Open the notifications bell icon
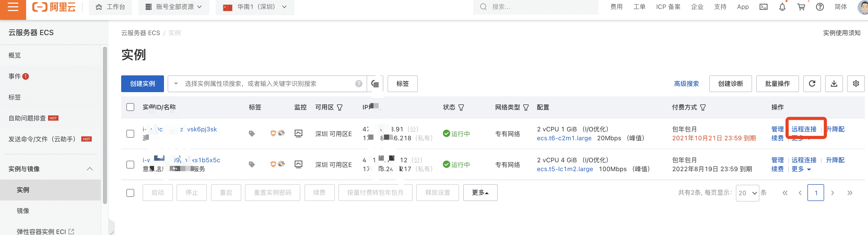The width and height of the screenshot is (868, 235). click(782, 7)
